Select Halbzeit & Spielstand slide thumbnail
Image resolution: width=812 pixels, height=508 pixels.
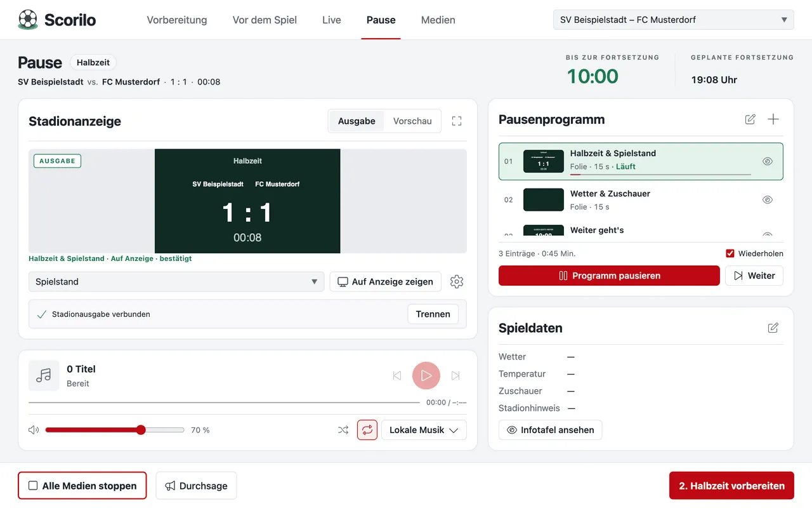click(544, 161)
